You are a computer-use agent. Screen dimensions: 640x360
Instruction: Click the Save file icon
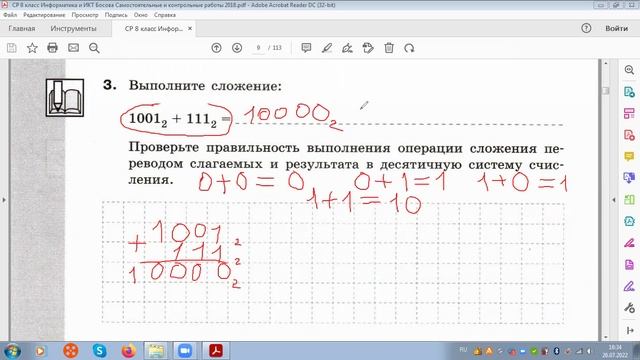point(12,48)
